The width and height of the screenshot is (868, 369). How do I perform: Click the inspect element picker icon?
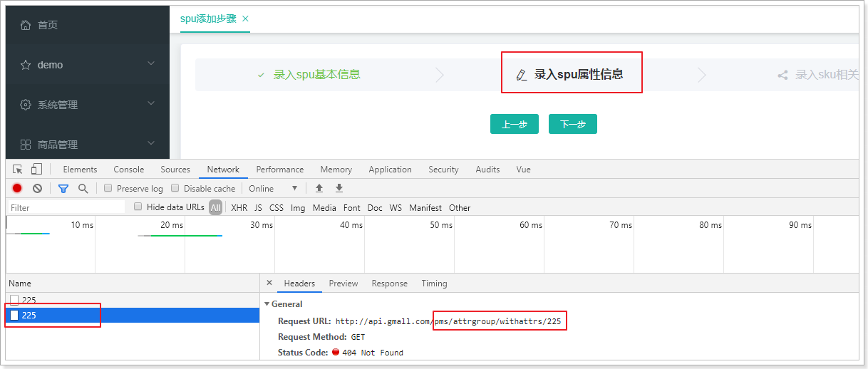point(19,170)
